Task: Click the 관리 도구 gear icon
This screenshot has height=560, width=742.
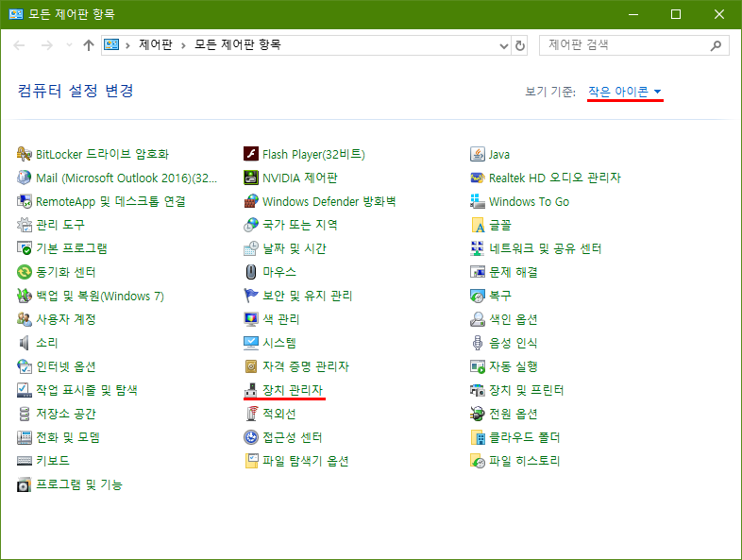Action: (25, 225)
